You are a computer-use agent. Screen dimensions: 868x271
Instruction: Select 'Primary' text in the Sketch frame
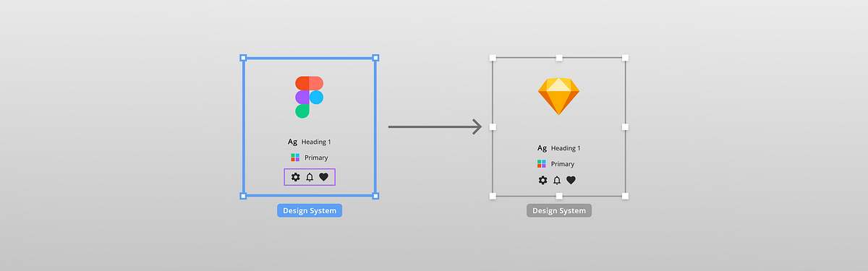click(x=563, y=164)
